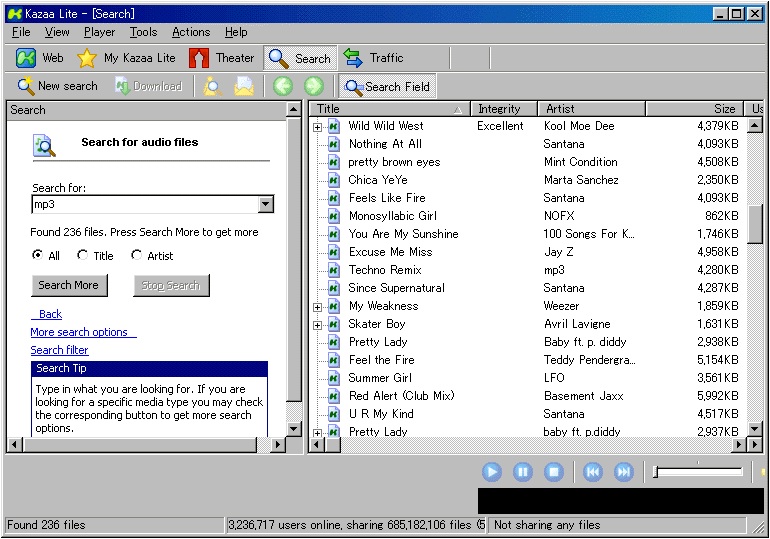Screen dimensions: 770x539
Task: Open the Help menu
Action: click(x=236, y=32)
